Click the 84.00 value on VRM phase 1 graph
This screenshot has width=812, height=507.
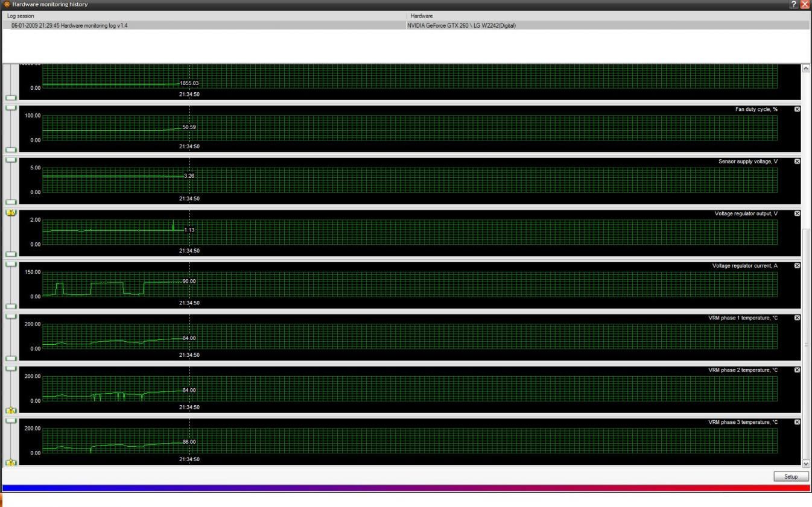click(189, 338)
